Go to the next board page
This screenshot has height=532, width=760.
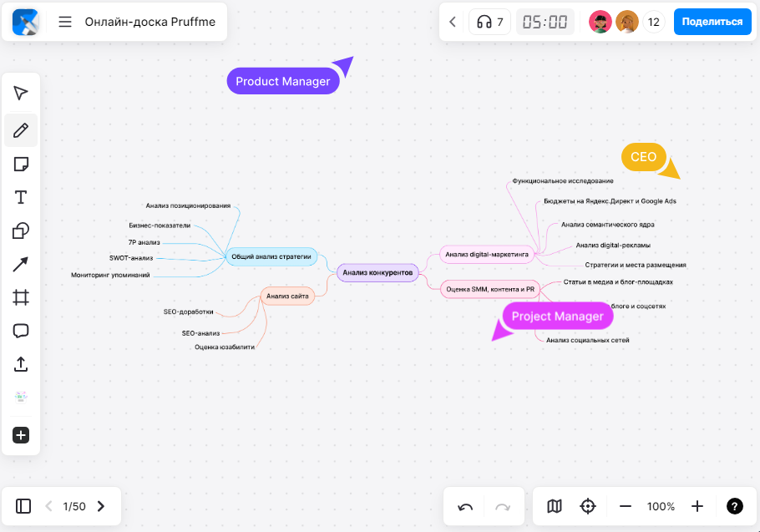101,506
